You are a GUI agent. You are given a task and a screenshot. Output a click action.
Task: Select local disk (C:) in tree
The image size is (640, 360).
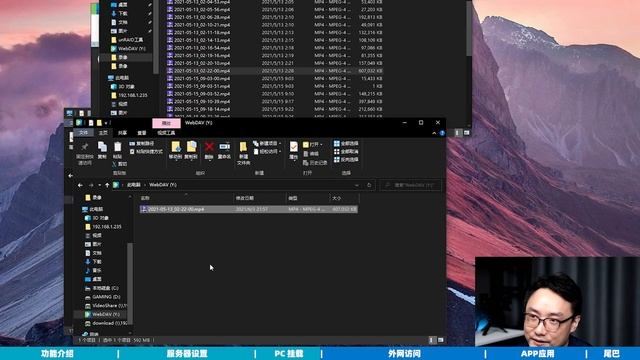(101, 288)
